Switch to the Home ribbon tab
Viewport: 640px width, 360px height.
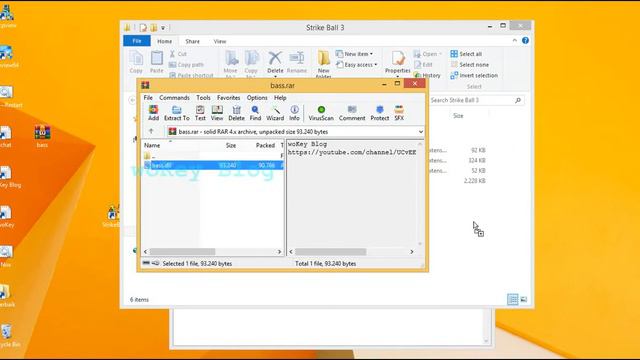point(164,41)
